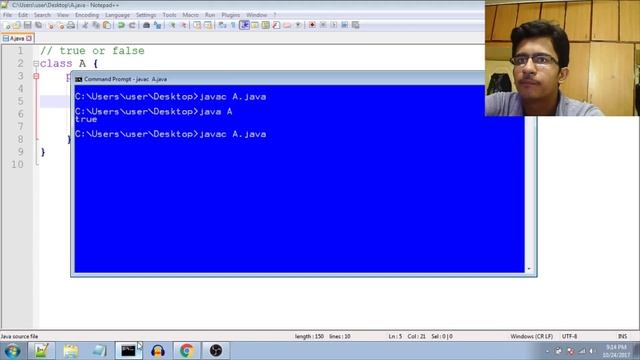Open the Encoding menu
Image resolution: width=640 pixels, height=360 pixels.
pos(87,15)
